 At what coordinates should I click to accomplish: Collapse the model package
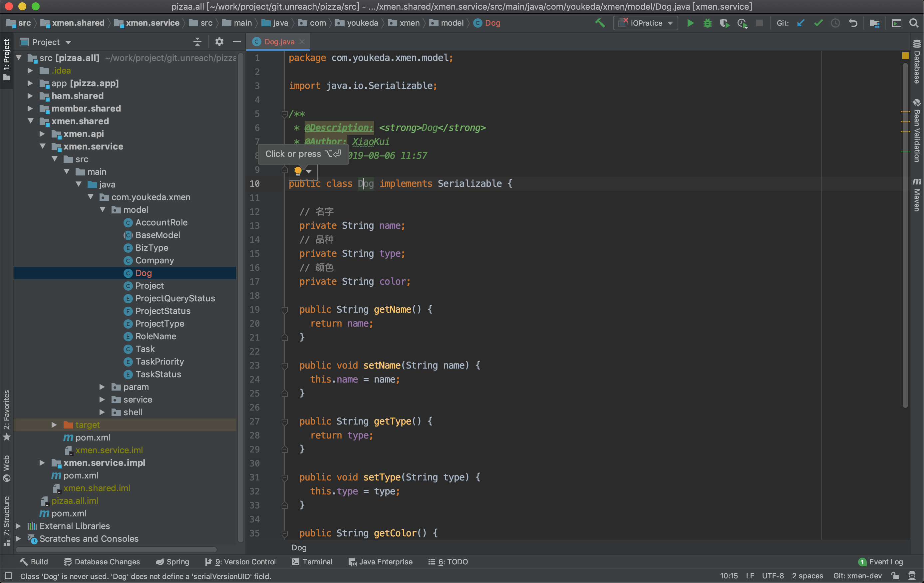coord(103,210)
